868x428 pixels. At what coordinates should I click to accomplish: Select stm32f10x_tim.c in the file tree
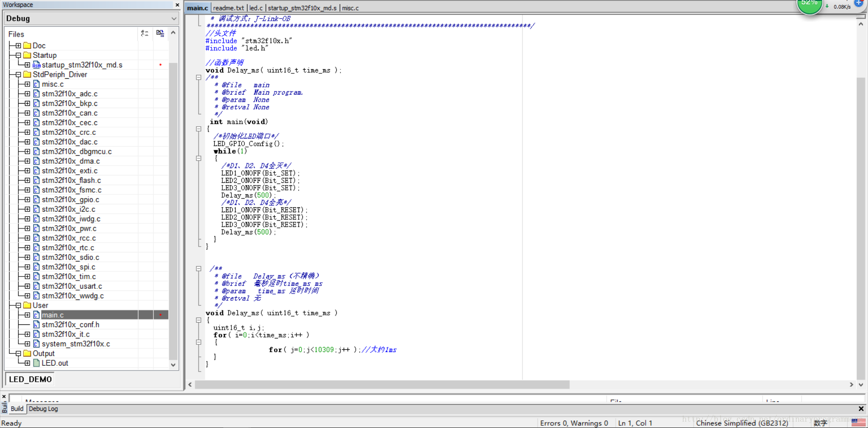point(69,276)
